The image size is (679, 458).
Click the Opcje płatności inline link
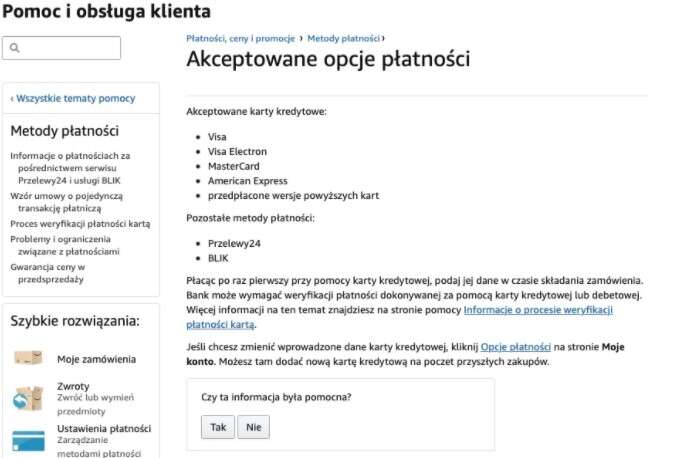(x=515, y=345)
